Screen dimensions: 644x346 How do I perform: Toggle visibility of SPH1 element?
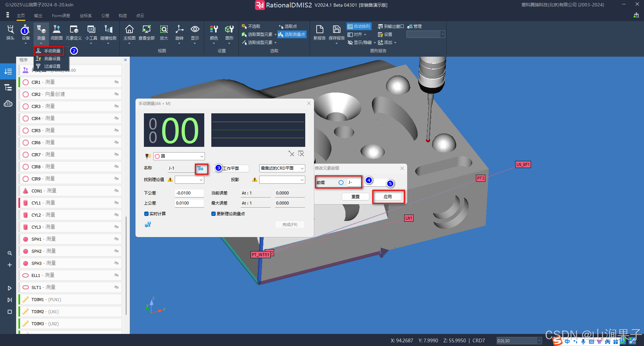pos(116,239)
